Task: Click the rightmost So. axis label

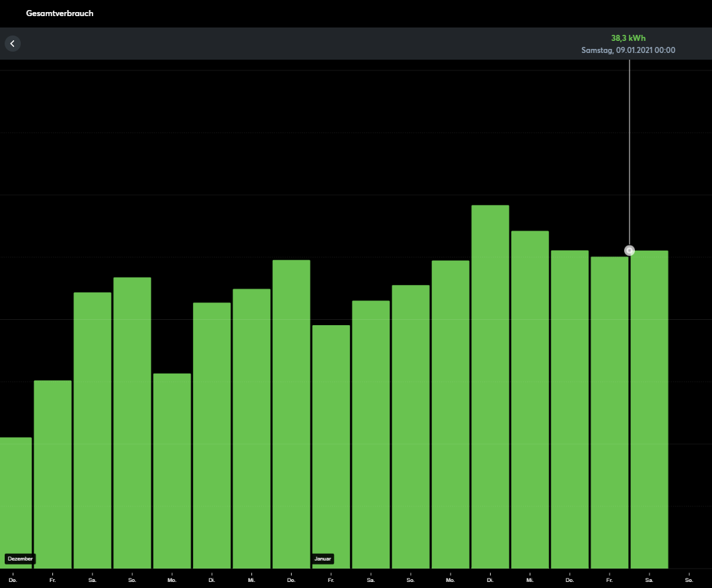Action: (x=689, y=580)
